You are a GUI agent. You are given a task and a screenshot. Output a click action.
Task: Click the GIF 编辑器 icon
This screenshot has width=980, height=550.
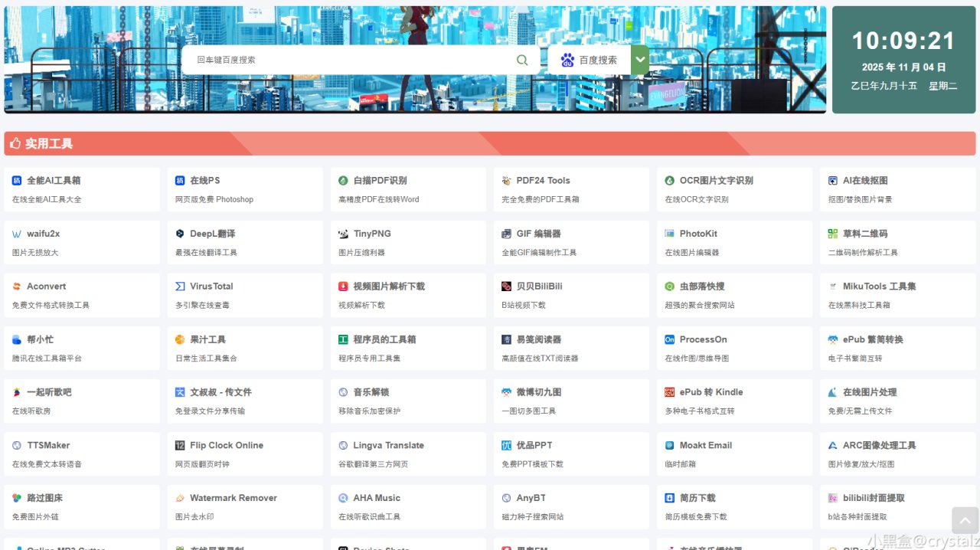point(506,234)
